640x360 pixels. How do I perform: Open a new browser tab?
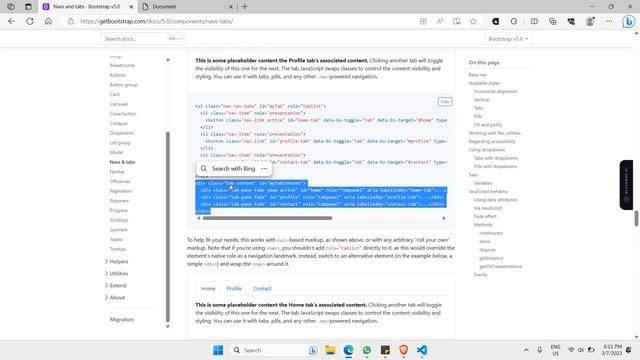pos(244,7)
